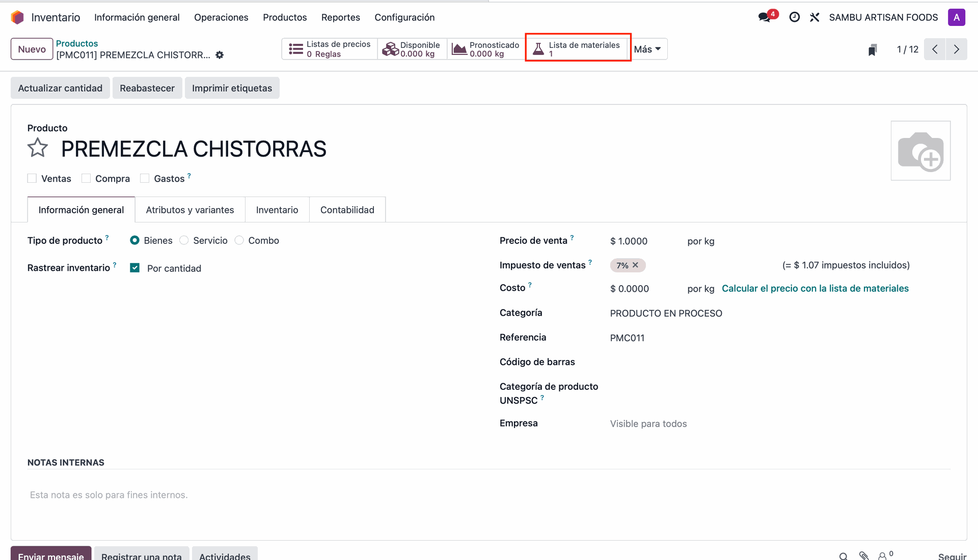Image resolution: width=978 pixels, height=560 pixels.
Task: Upload a product image via camera placeholder
Action: [x=920, y=151]
